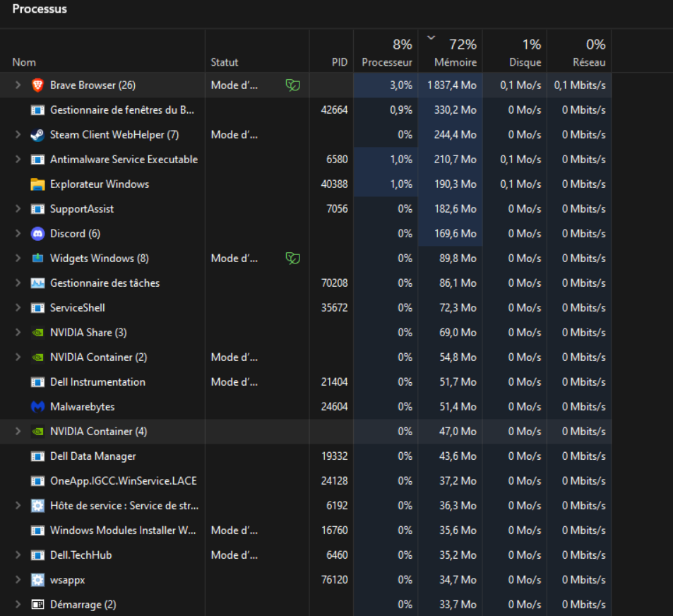
Task: Click the Windows Modules Installer icon
Action: click(x=37, y=531)
